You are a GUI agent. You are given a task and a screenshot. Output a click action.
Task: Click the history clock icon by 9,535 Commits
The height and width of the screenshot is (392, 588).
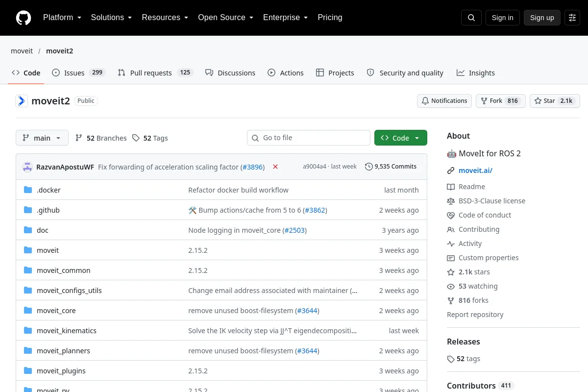pyautogui.click(x=369, y=167)
